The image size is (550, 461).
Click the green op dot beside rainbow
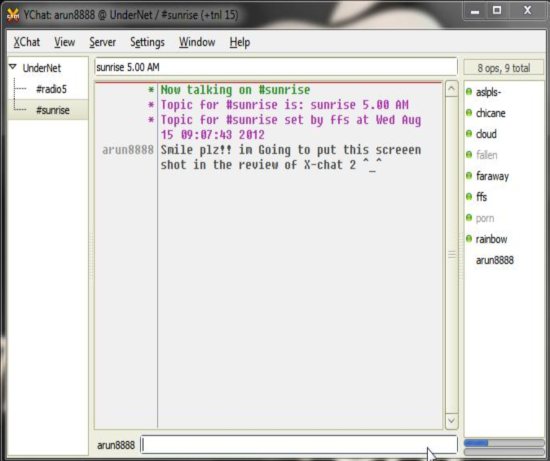(x=469, y=239)
